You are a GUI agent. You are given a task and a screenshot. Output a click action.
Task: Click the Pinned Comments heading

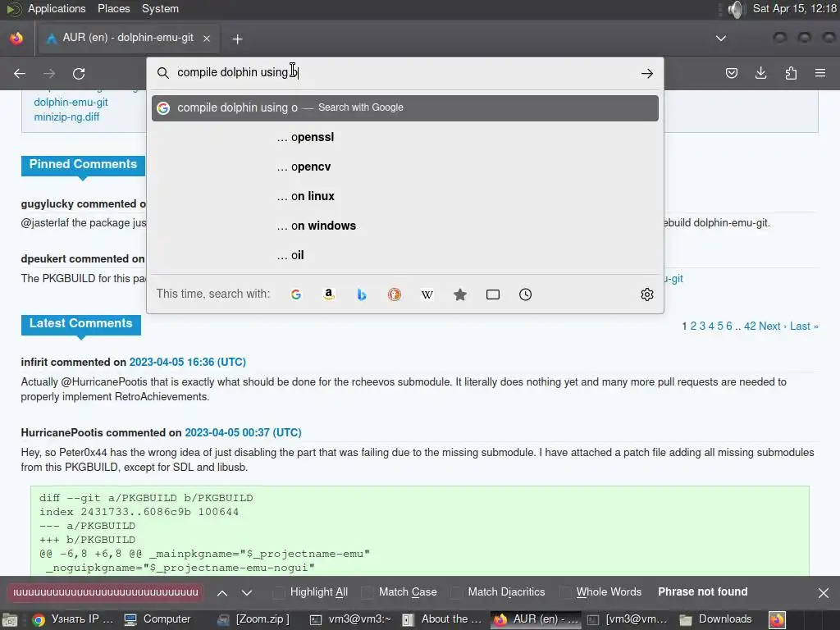tap(83, 164)
